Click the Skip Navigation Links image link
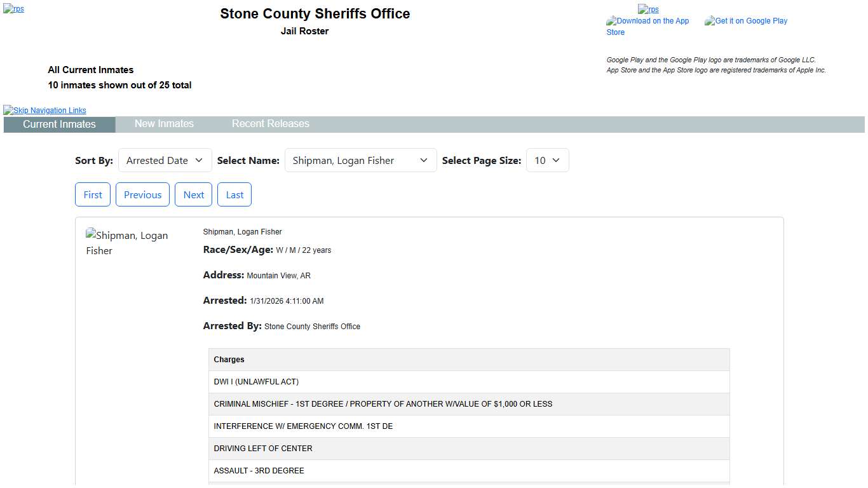Viewport: 868px width, 488px height. pos(44,111)
